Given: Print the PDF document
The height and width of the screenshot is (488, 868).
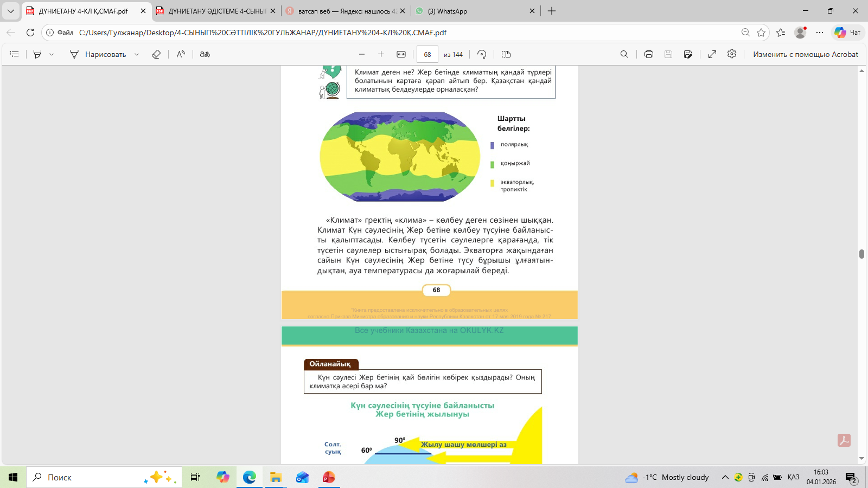Looking at the screenshot, I should tap(649, 54).
